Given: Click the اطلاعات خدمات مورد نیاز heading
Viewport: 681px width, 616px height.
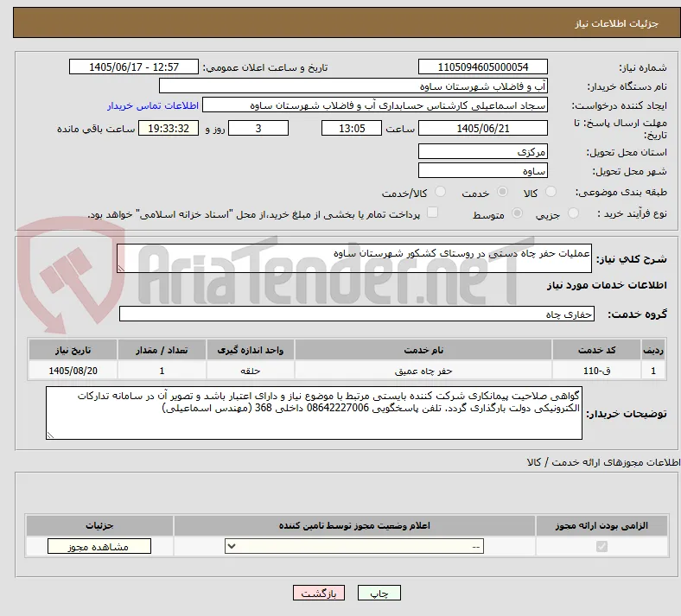Looking at the screenshot, I should 607,285.
